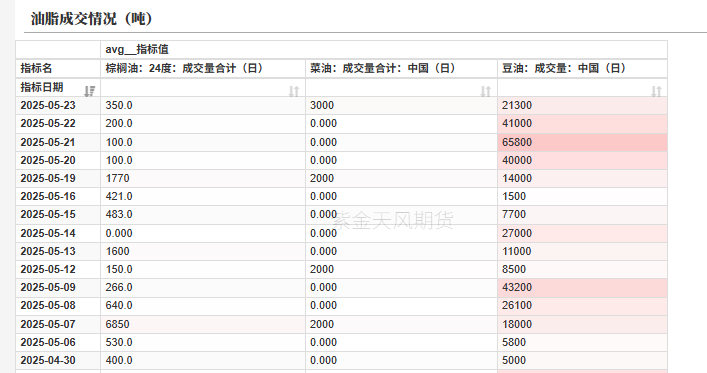Click soybean oil value 26100
This screenshot has width=707, height=373.
tap(517, 306)
